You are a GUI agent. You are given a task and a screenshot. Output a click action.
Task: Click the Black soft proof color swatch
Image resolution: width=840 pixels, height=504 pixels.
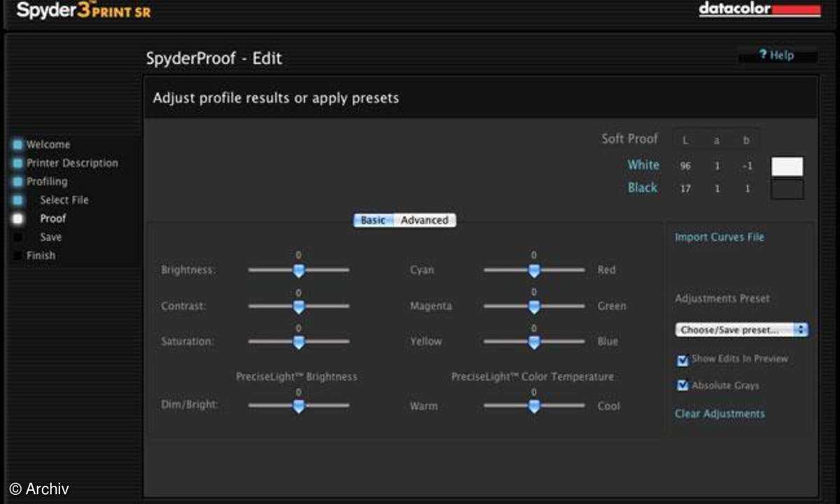click(x=787, y=189)
